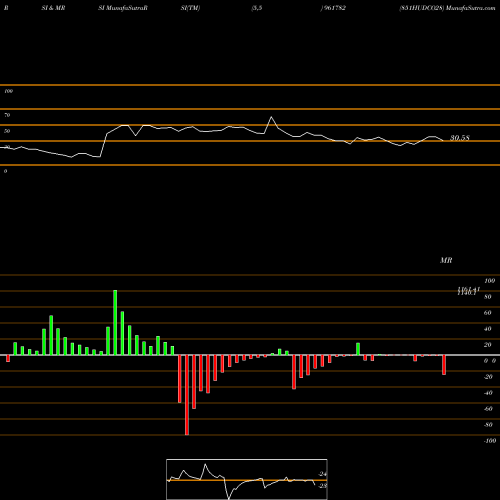Screen dimensions: 500x500
Task: Click the RSI spike peak on the line
Action: 271,117
